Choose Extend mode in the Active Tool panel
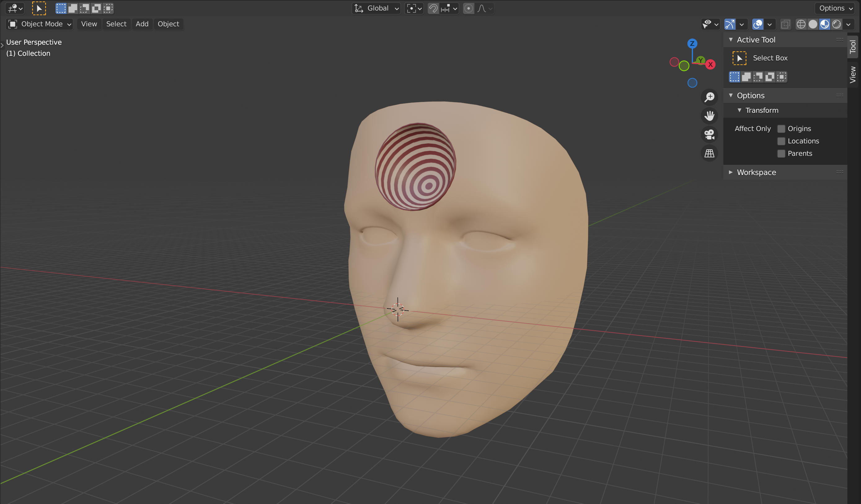The height and width of the screenshot is (504, 861). point(746,77)
